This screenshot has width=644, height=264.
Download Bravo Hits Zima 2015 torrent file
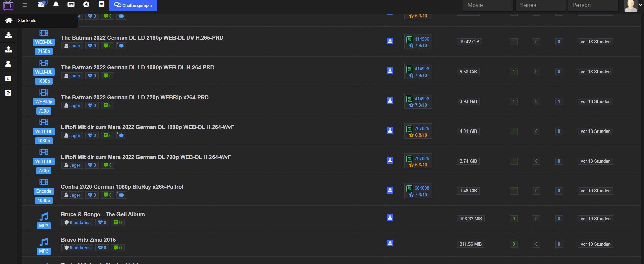[x=390, y=243]
